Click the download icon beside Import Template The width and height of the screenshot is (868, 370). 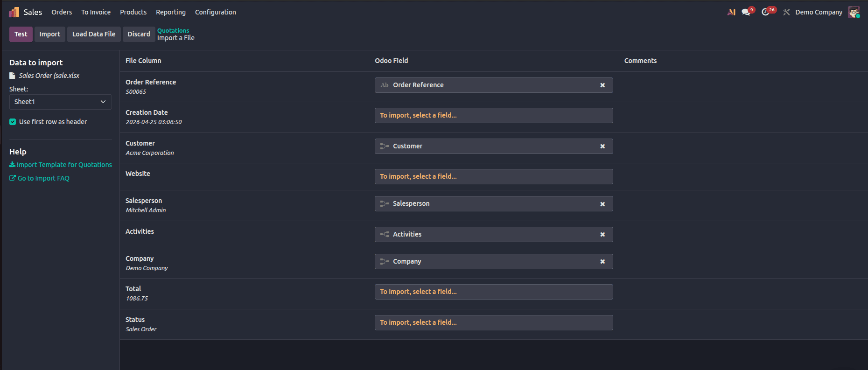pyautogui.click(x=12, y=165)
